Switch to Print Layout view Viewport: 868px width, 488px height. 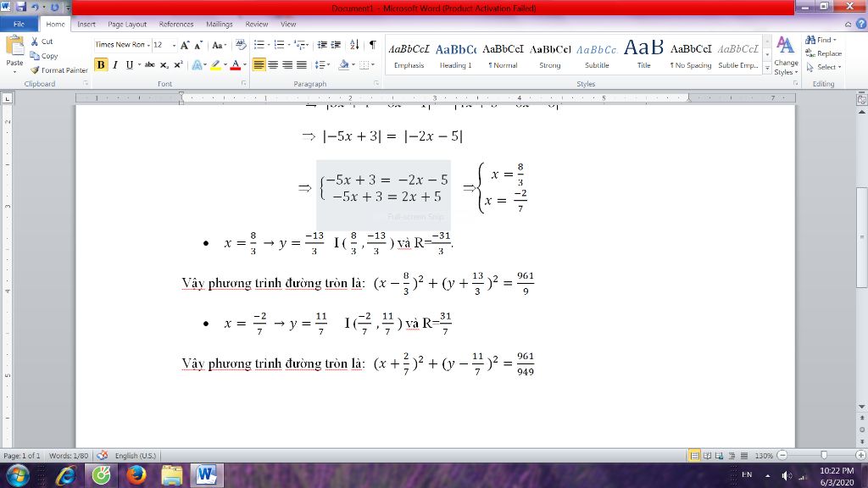694,455
